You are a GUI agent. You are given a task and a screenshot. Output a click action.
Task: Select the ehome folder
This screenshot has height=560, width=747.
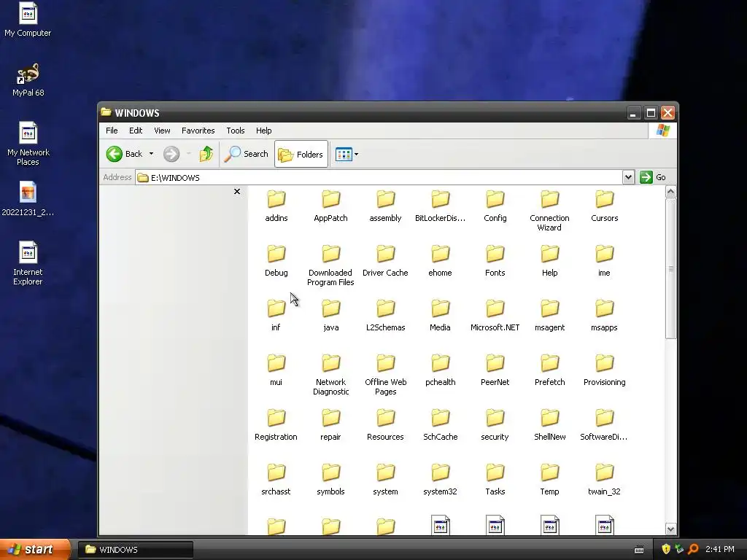[x=440, y=261]
